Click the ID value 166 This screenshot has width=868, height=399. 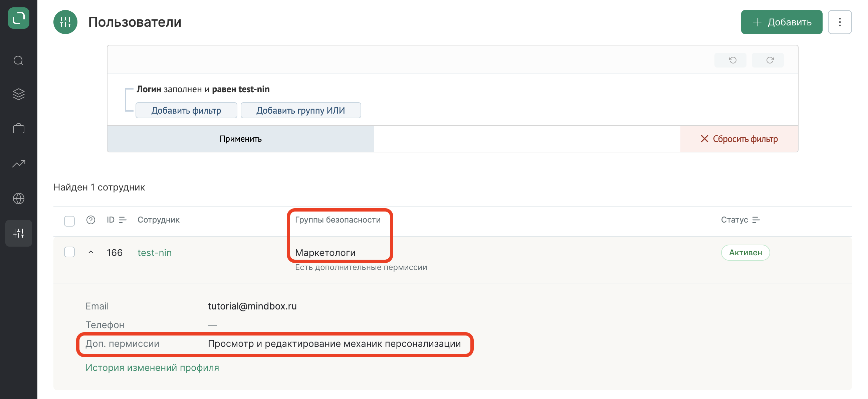[115, 253]
